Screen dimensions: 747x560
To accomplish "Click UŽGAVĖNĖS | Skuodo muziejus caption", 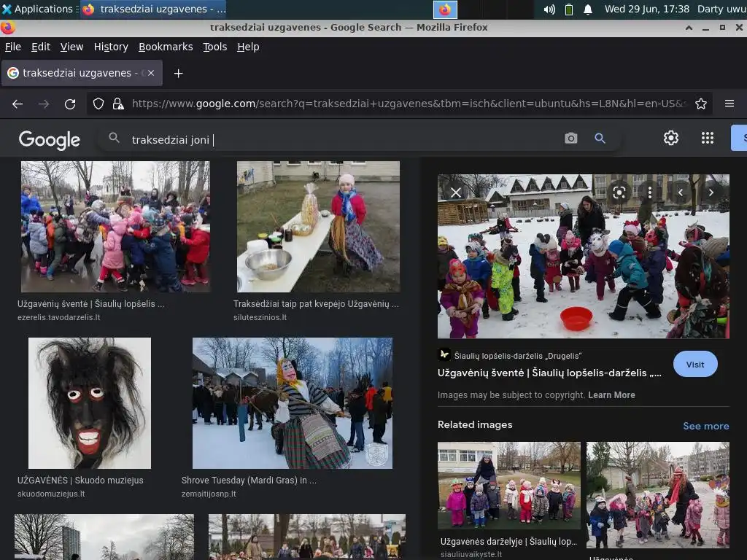I will coord(80,481).
